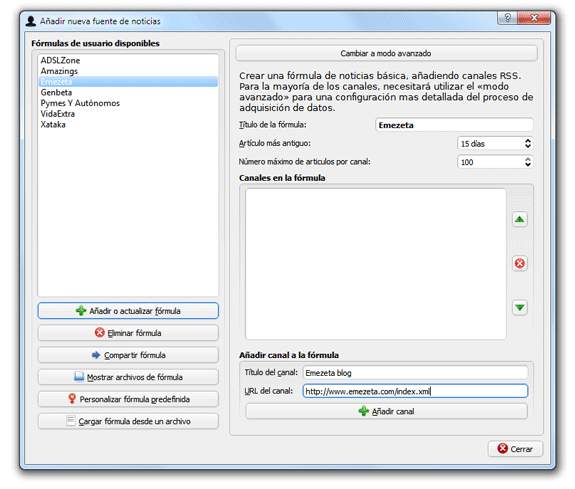
Task: Click the 'Título del canal' input field
Action: 415,373
